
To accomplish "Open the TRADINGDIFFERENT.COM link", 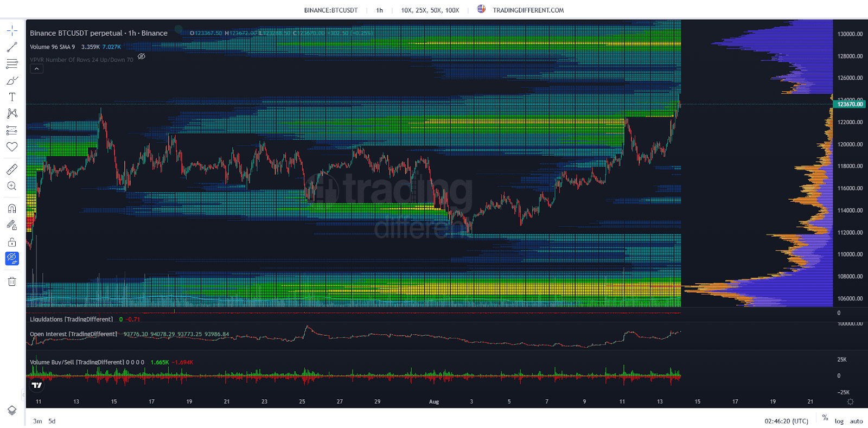I will coord(528,10).
